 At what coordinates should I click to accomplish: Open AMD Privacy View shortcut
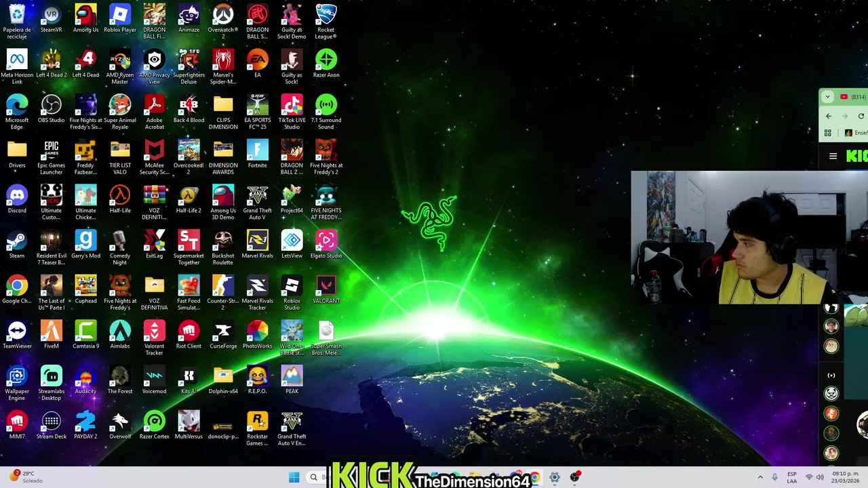[155, 66]
